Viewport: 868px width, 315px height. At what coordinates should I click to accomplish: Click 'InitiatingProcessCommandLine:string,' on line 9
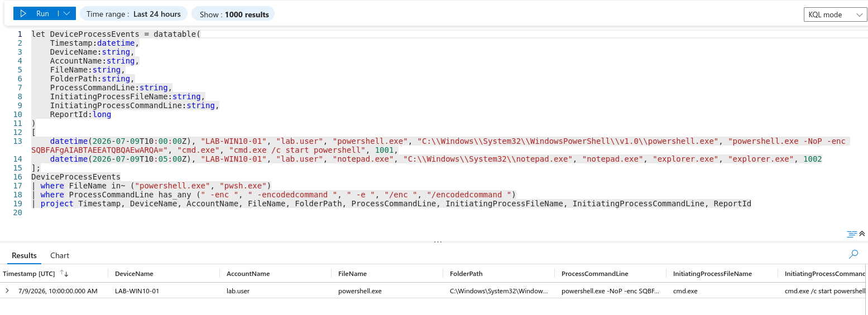[x=135, y=105]
